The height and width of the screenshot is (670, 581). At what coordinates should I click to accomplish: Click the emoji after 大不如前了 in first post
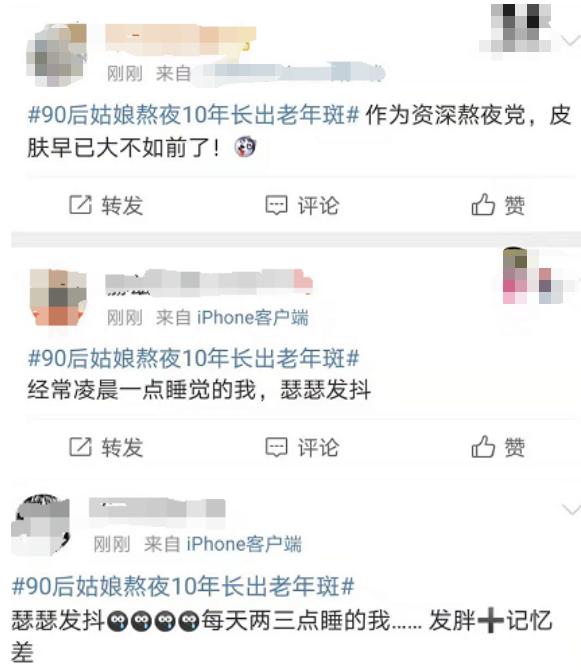pos(245,147)
